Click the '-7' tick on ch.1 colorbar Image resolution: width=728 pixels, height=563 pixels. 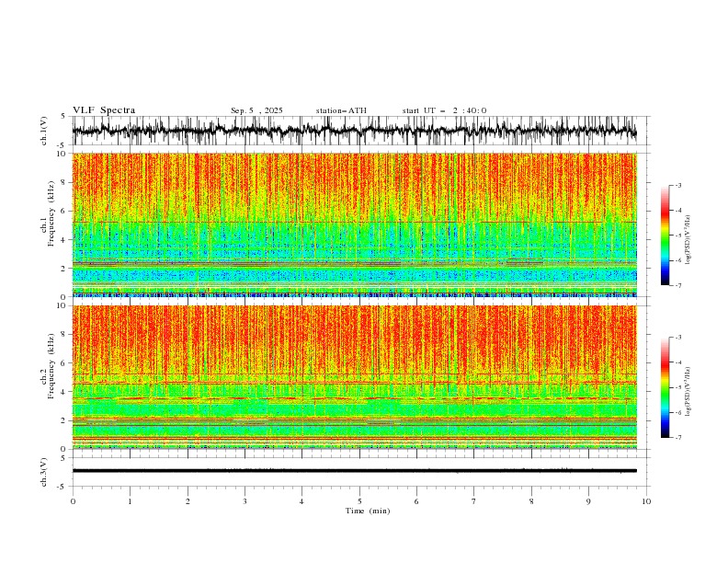click(677, 286)
